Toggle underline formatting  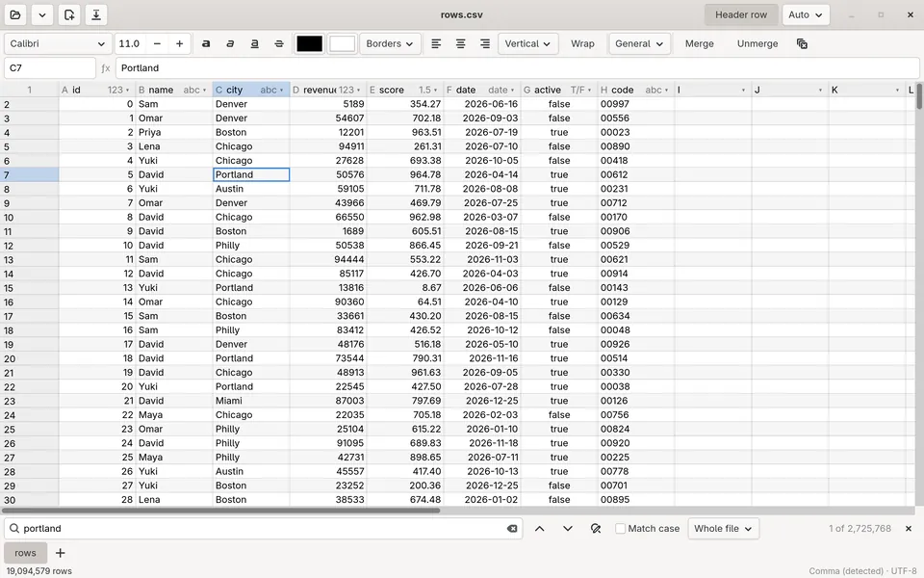click(x=254, y=43)
